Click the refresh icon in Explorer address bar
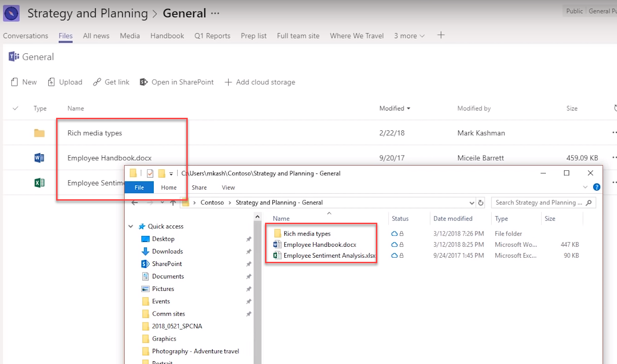This screenshot has height=364, width=617. tap(481, 202)
